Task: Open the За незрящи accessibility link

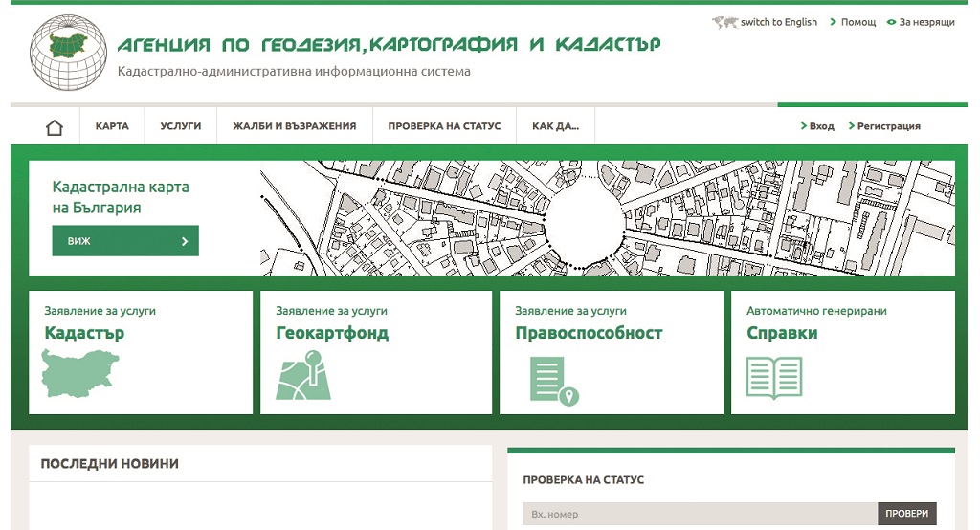Action: 926,23
